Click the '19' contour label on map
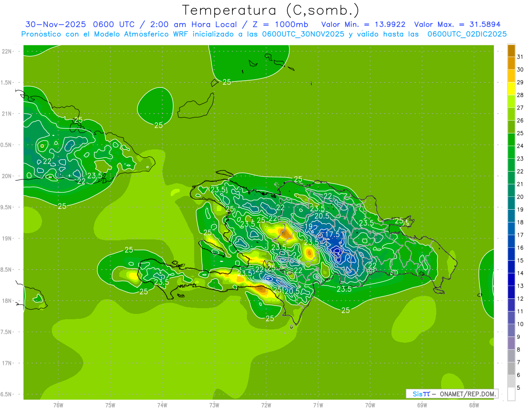 (x=309, y=226)
